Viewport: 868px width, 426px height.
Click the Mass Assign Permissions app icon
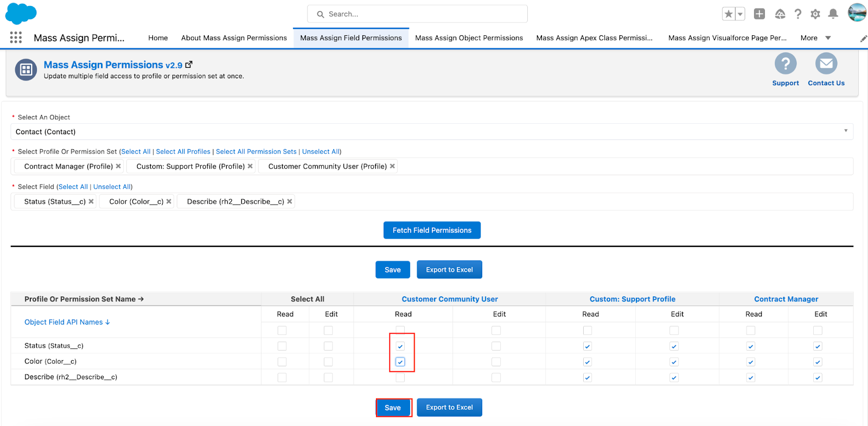26,69
